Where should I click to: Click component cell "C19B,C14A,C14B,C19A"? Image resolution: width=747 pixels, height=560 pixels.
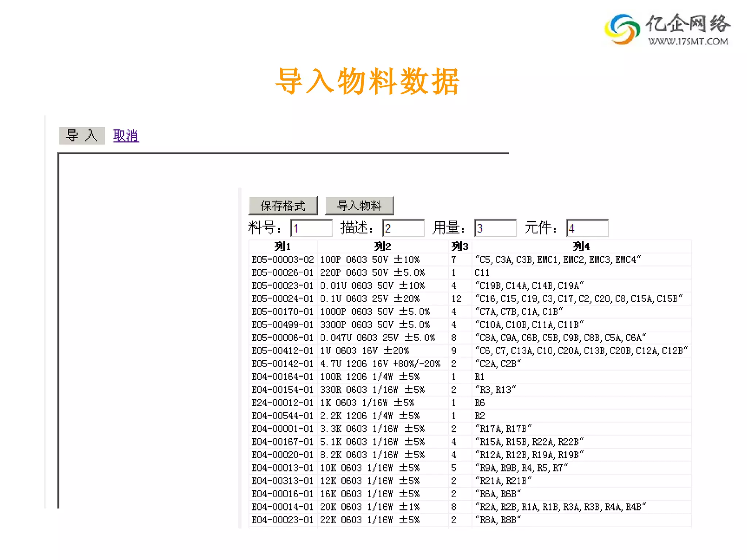[581, 285]
